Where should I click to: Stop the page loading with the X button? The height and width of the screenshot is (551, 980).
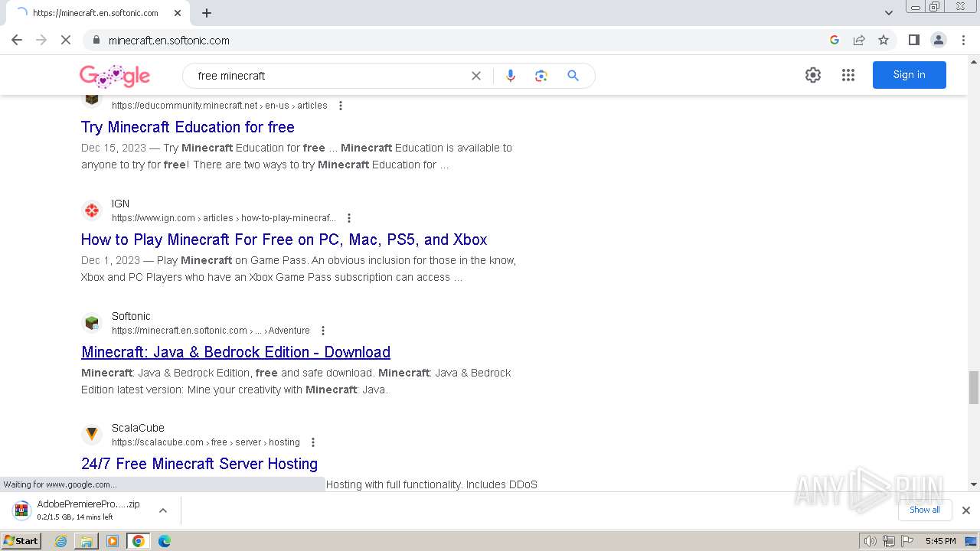66,40
